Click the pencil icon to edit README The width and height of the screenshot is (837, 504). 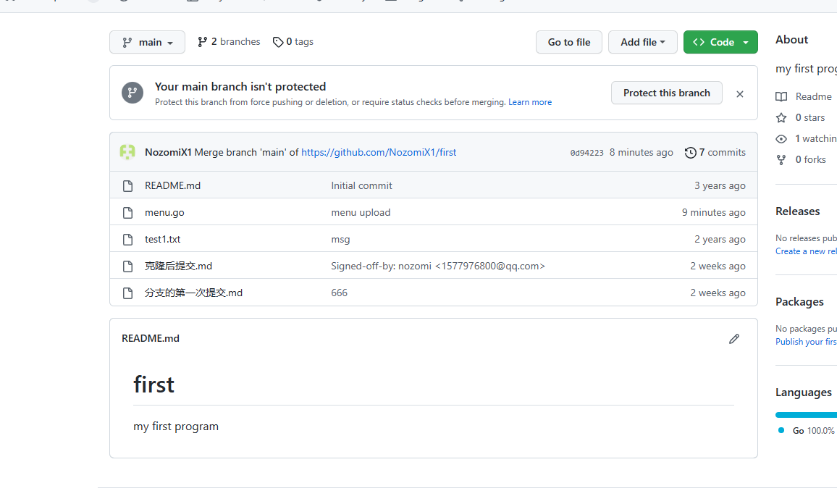click(734, 338)
